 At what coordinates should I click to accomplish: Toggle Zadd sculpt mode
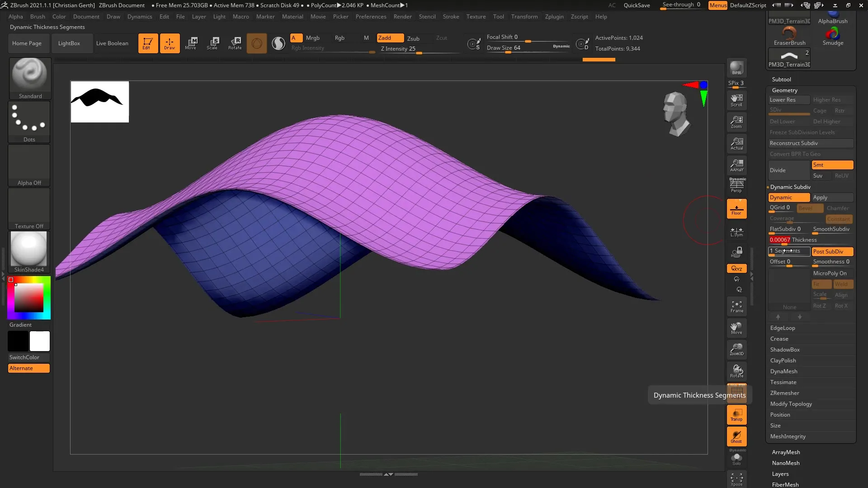[390, 38]
